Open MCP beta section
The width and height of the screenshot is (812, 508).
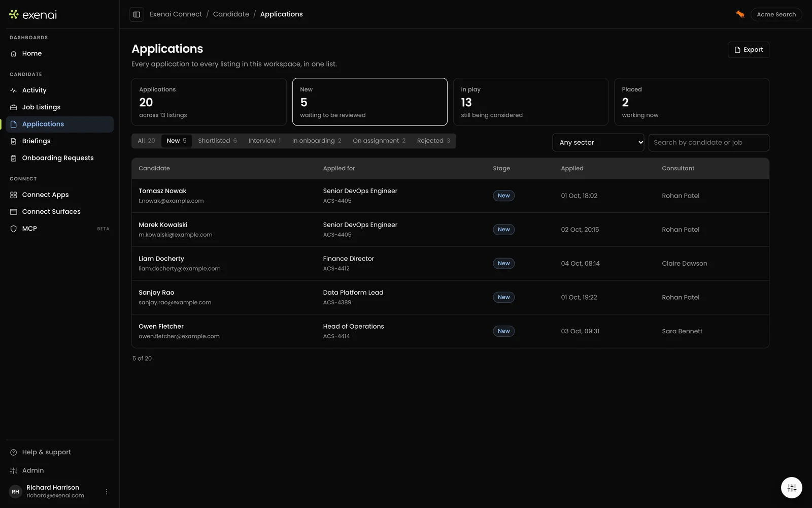click(60, 229)
